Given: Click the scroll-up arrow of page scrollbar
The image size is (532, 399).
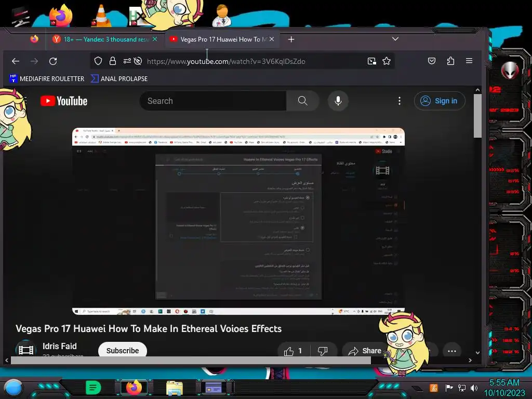Looking at the screenshot, I should (x=478, y=90).
